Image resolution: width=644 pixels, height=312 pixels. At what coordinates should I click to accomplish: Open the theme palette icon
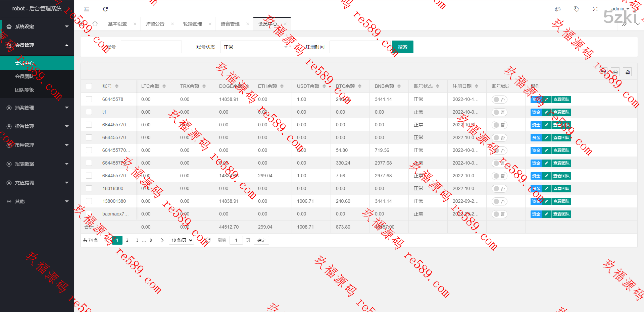(x=557, y=9)
